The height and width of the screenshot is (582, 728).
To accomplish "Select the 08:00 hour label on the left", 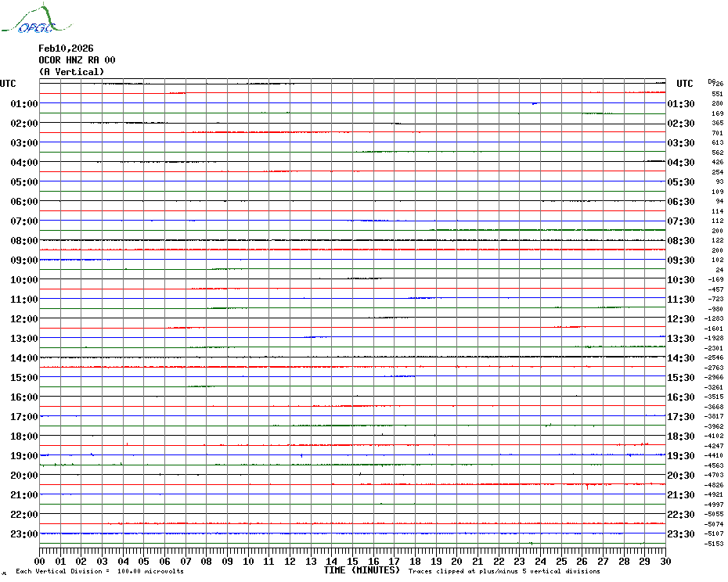I will click(x=24, y=241).
